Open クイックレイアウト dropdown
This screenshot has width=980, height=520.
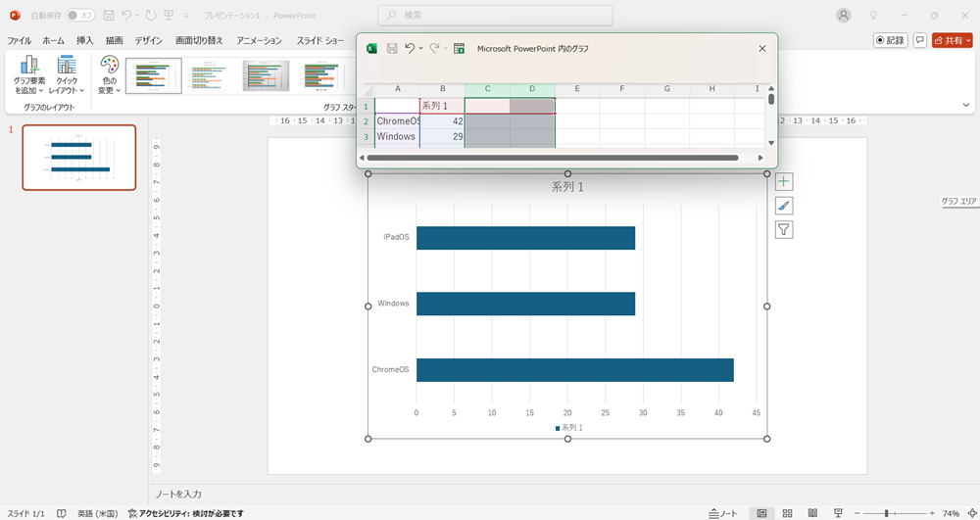[x=67, y=74]
